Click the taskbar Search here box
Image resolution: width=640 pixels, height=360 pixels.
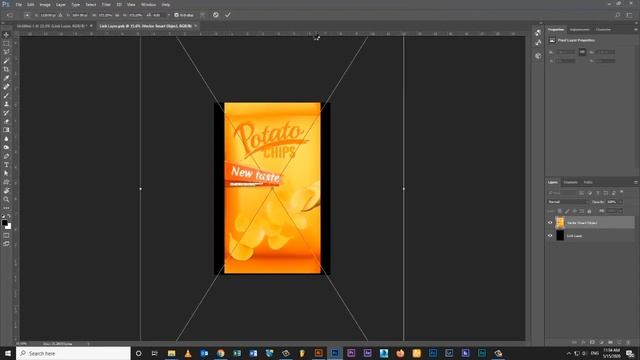click(x=73, y=353)
